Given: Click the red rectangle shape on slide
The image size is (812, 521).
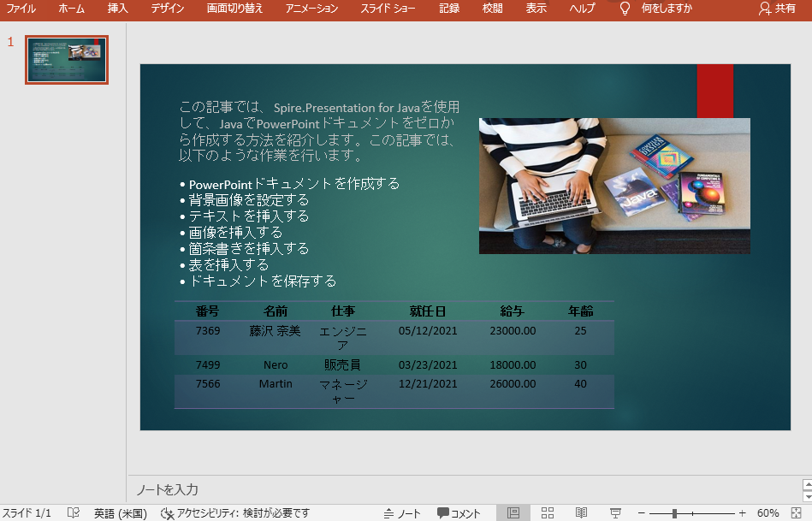Looking at the screenshot, I should click(714, 92).
